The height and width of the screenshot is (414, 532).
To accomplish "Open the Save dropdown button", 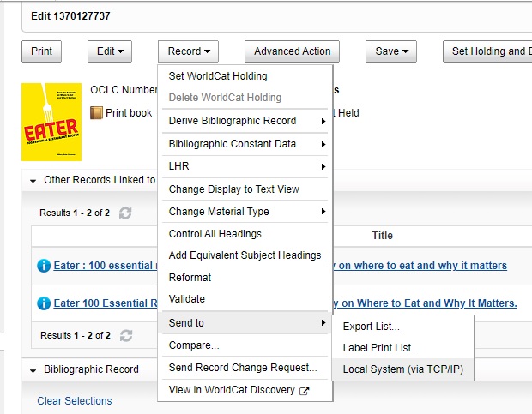I will (x=391, y=51).
